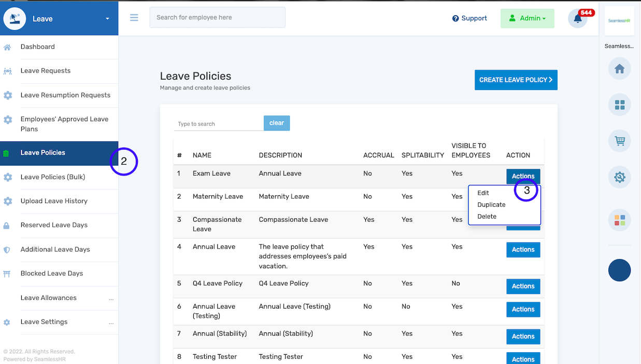Open the home icon in right panel
641x364 pixels.
pyautogui.click(x=619, y=69)
